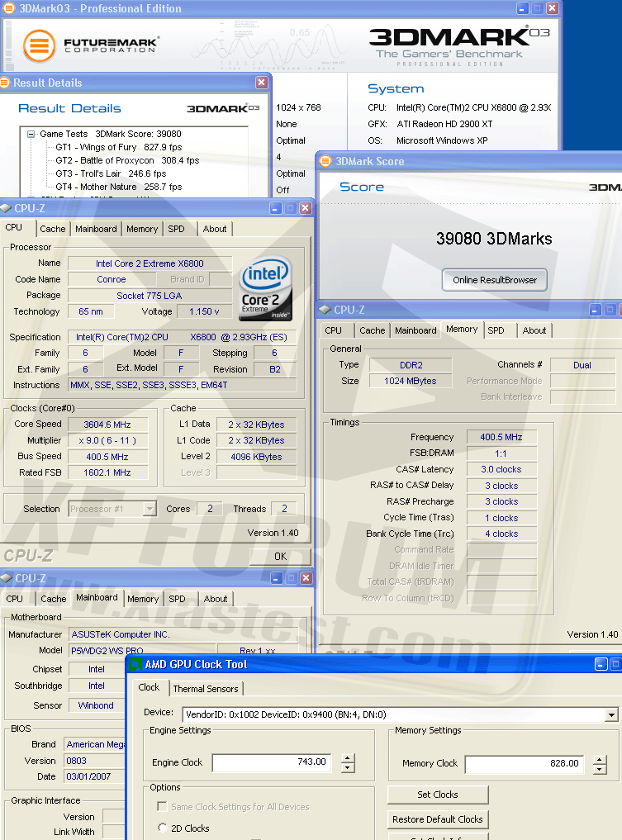This screenshot has height=840, width=622.
Task: Open the Processor selection dropdown
Action: pyautogui.click(x=150, y=509)
